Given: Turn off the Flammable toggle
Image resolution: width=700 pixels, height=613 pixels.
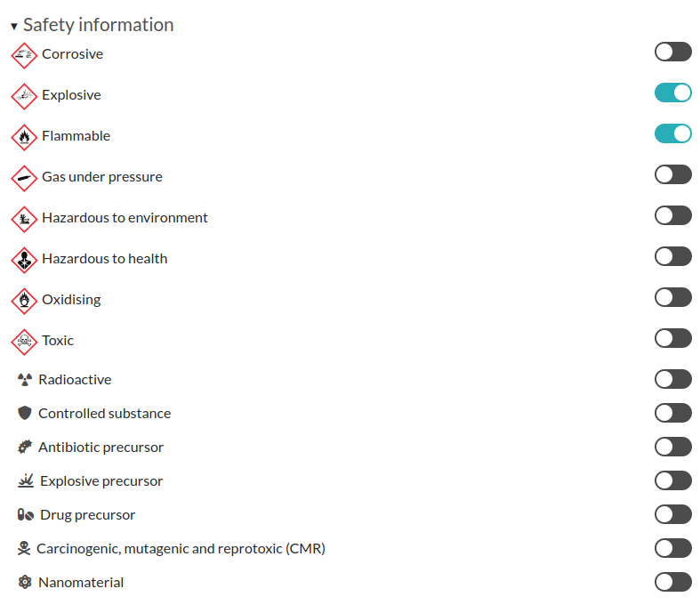Looking at the screenshot, I should [x=672, y=133].
